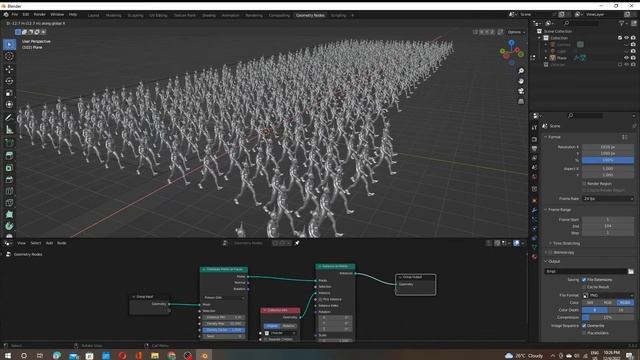The height and width of the screenshot is (360, 640).
Task: Select the Cursor tool in viewport toolbar
Action: (x=9, y=56)
